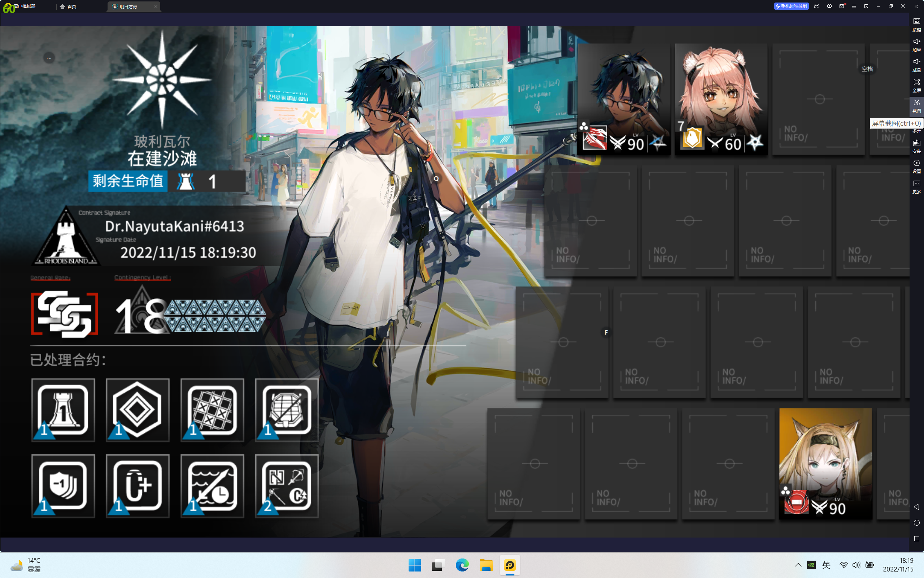
Task: Switch input method via the 英 indicator
Action: click(826, 565)
